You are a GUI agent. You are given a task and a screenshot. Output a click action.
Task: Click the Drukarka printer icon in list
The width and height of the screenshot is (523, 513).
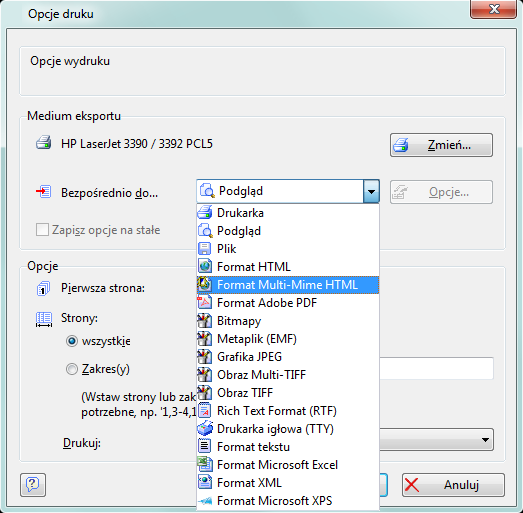[x=205, y=212]
